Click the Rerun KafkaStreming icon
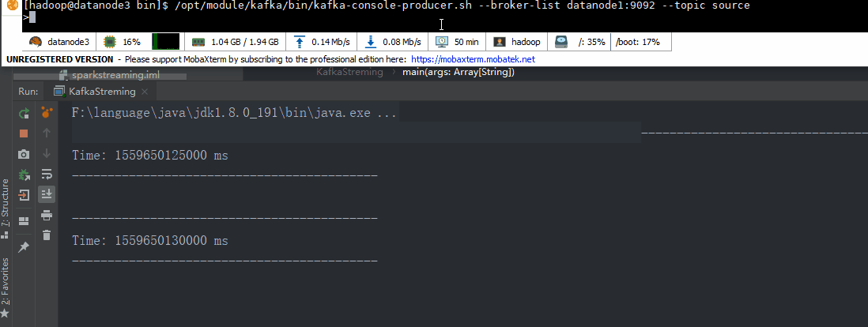 [24, 113]
